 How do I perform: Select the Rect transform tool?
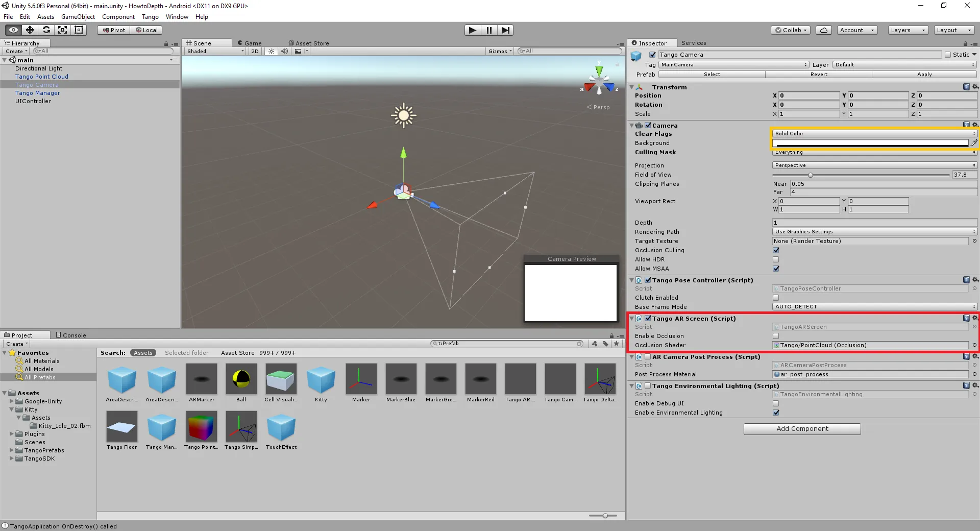pyautogui.click(x=79, y=30)
